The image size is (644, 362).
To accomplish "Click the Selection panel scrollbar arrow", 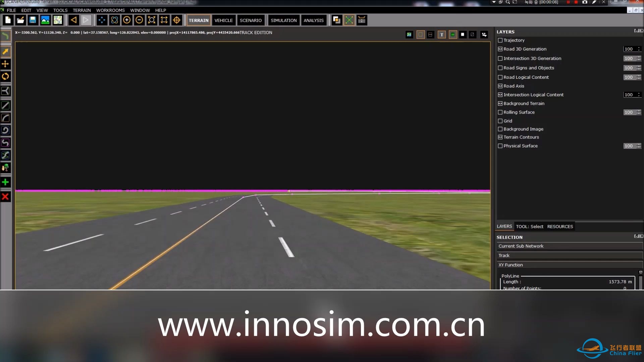I will (x=641, y=272).
